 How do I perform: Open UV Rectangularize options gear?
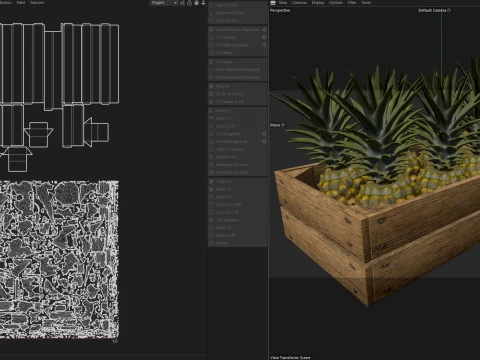point(264,142)
